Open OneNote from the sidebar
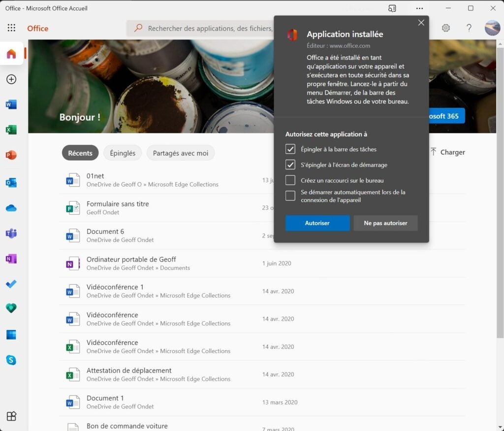Screen dimensions: 504x431 coord(11,259)
